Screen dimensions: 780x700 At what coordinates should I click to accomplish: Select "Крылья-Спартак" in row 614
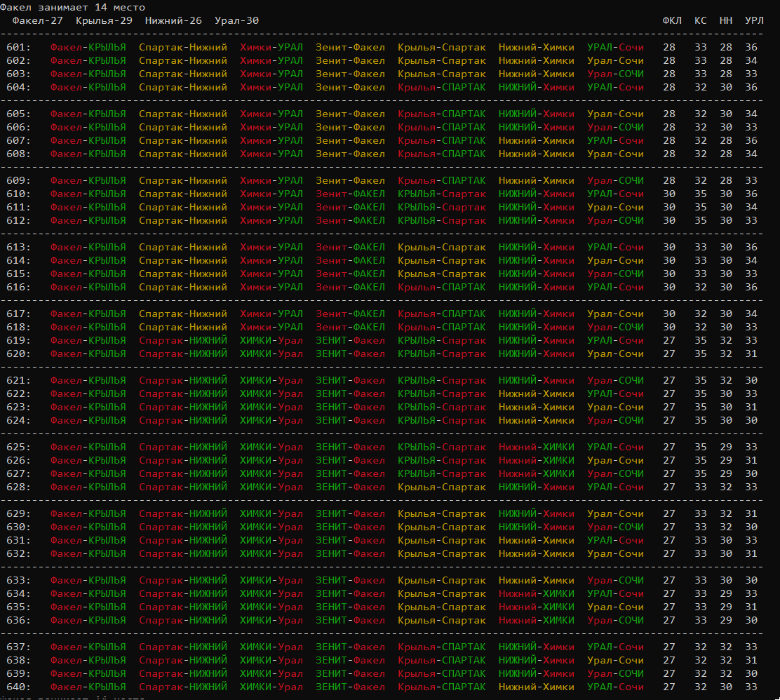pyautogui.click(x=442, y=261)
